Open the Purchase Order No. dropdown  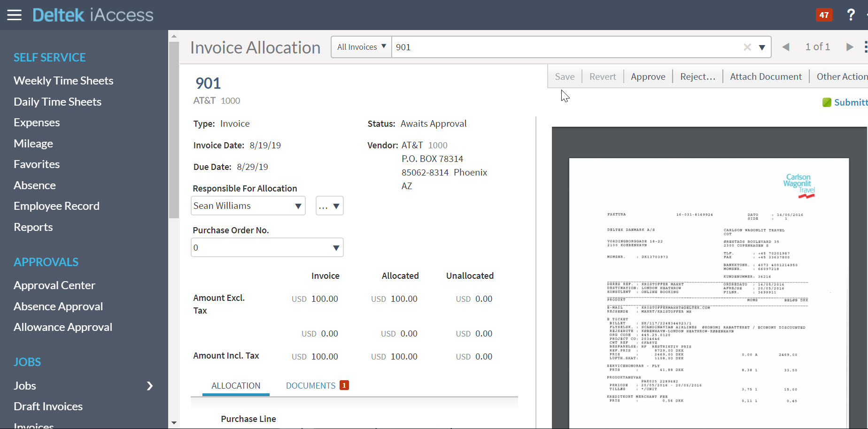[x=336, y=248]
